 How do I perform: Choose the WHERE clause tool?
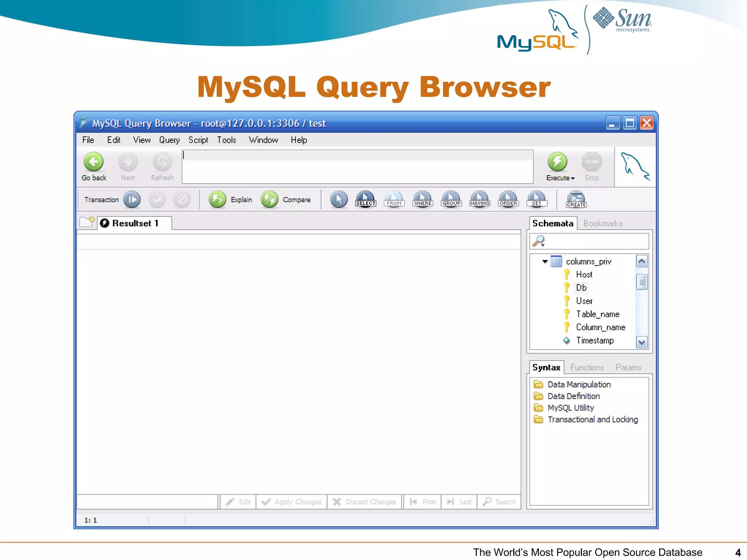(423, 199)
